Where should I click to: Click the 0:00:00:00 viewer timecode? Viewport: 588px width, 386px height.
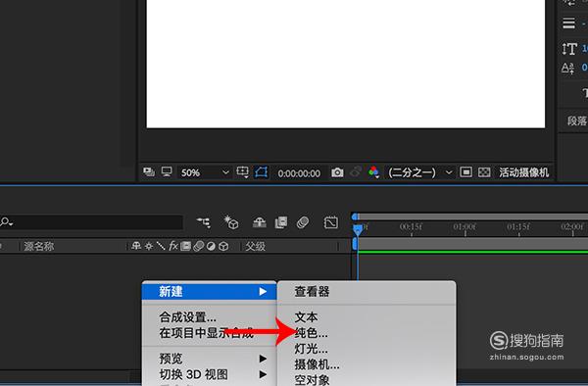coord(299,173)
